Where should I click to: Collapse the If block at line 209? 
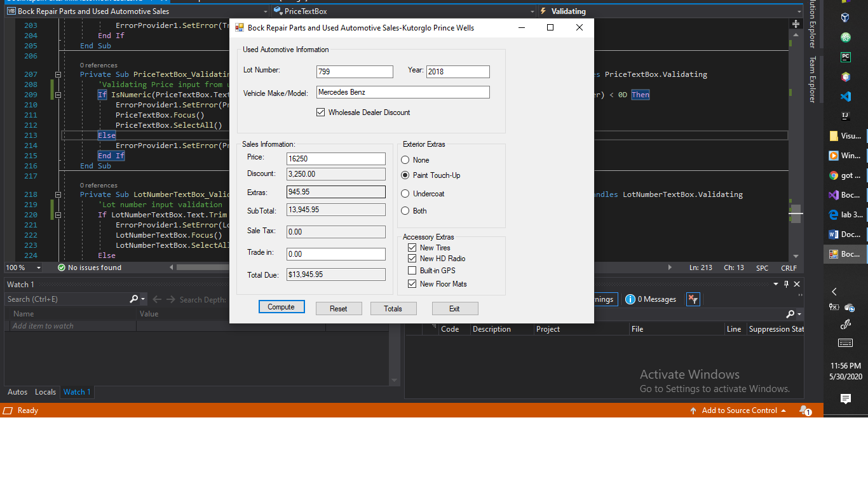pyautogui.click(x=58, y=95)
